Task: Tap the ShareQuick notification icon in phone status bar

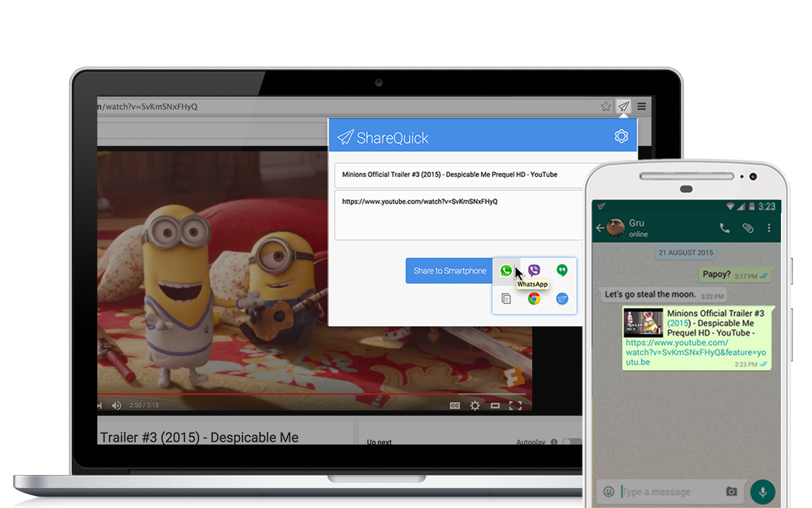Action: (601, 206)
